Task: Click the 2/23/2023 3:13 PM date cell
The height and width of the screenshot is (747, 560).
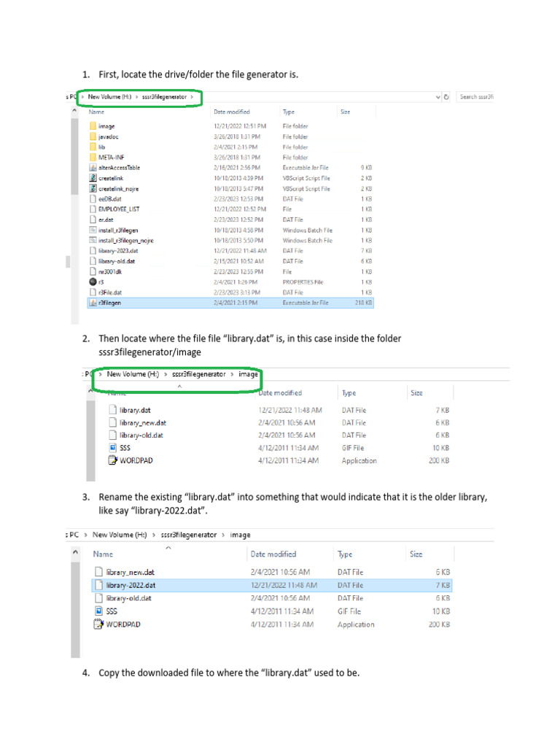Action: 237,293
